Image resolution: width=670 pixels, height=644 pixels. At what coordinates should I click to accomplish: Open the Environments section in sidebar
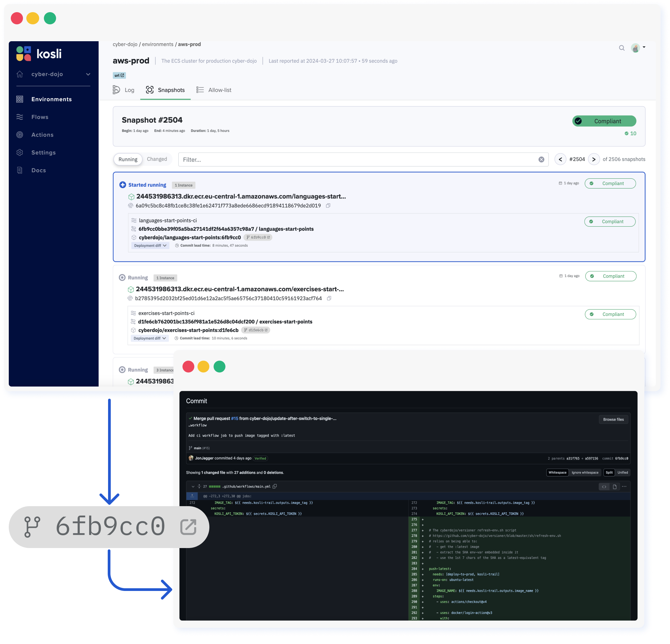51,99
